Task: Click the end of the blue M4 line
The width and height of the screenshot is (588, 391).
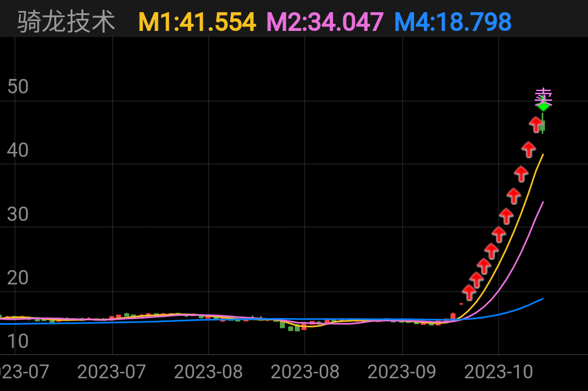Action: click(543, 299)
